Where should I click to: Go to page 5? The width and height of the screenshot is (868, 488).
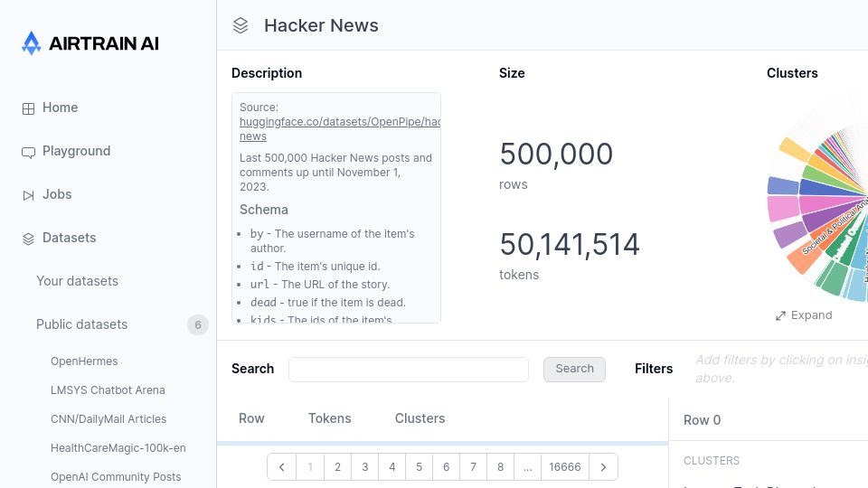[419, 467]
